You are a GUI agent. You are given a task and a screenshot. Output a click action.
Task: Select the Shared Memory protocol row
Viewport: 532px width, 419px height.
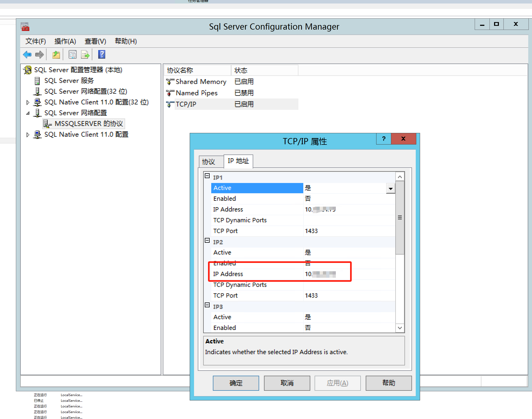pos(201,82)
